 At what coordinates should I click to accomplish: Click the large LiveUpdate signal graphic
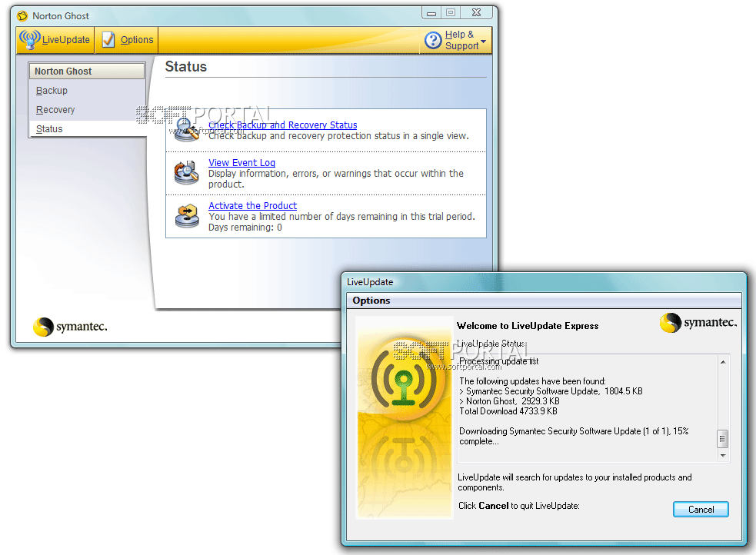coord(405,379)
